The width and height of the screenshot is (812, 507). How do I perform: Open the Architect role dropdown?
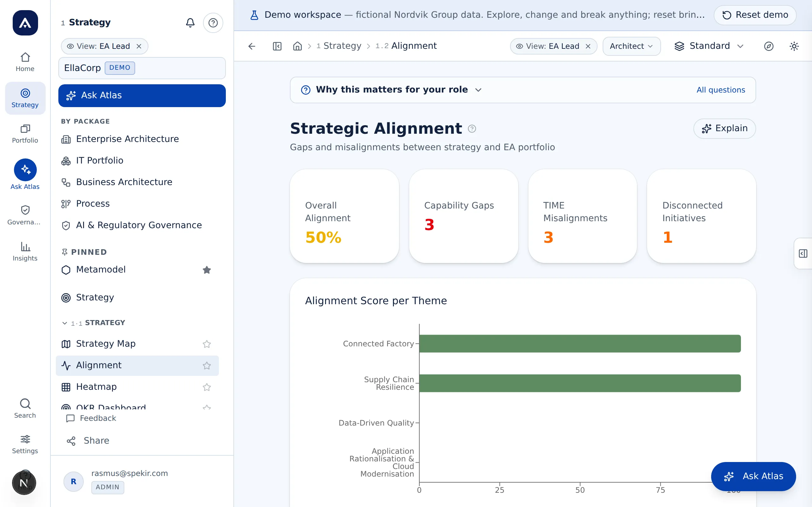pos(632,46)
